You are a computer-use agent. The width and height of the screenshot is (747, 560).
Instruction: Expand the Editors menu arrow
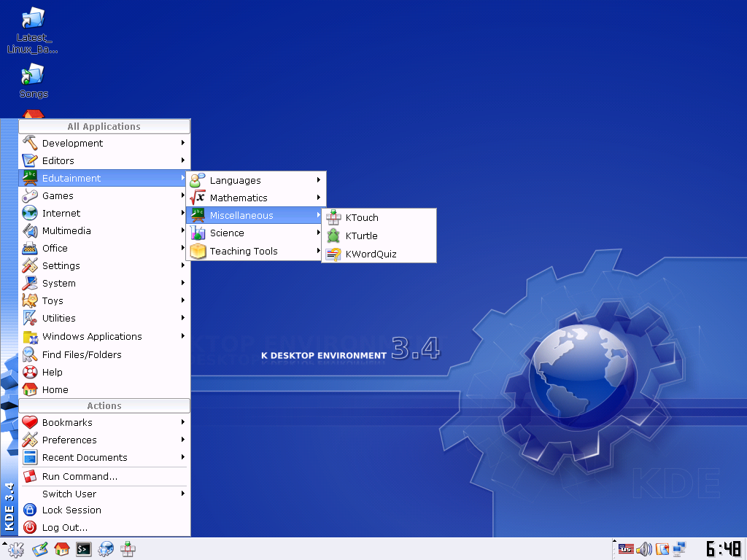pyautogui.click(x=183, y=160)
